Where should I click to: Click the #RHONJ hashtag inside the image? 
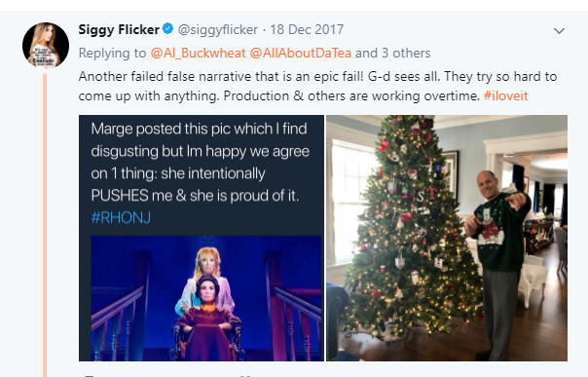tap(121, 217)
